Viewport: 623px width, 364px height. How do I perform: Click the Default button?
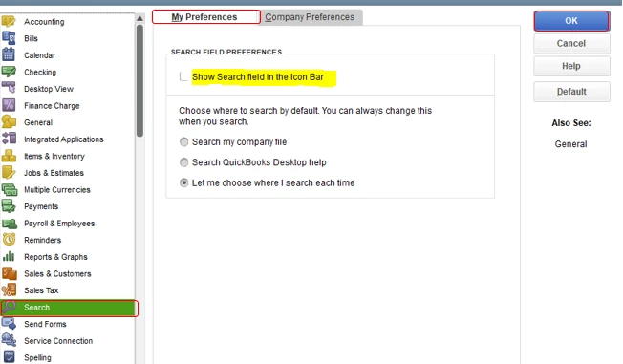pos(571,92)
